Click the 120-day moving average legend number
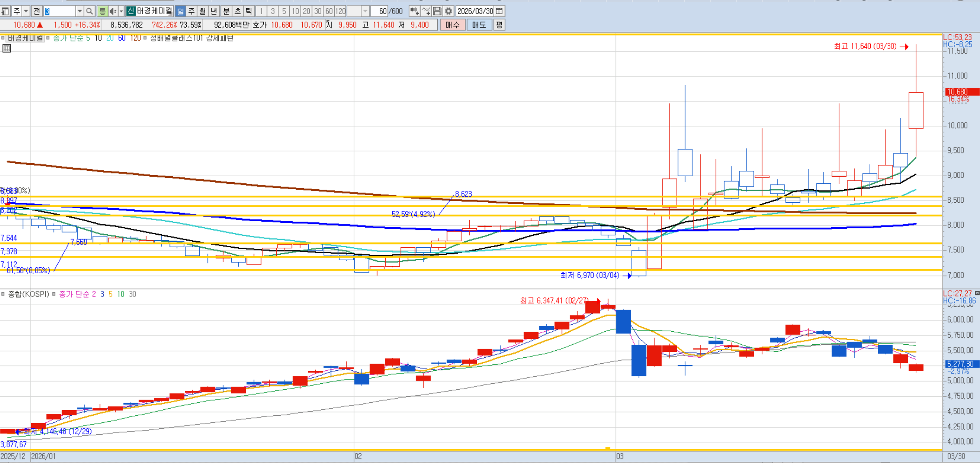 pyautogui.click(x=135, y=38)
